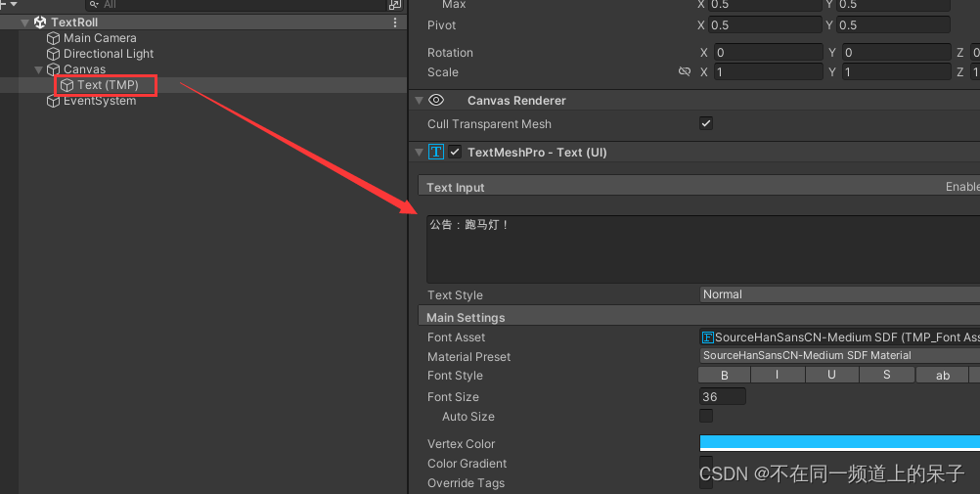Disable the TextMeshPro component checkbox
The image size is (980, 494).
coord(455,152)
